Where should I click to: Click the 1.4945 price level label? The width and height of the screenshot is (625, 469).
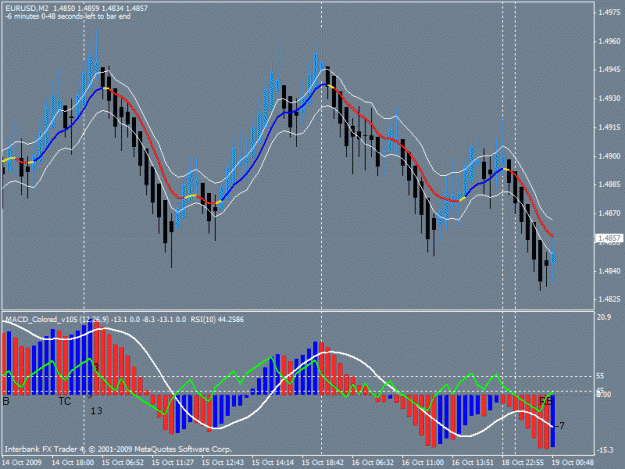(609, 70)
